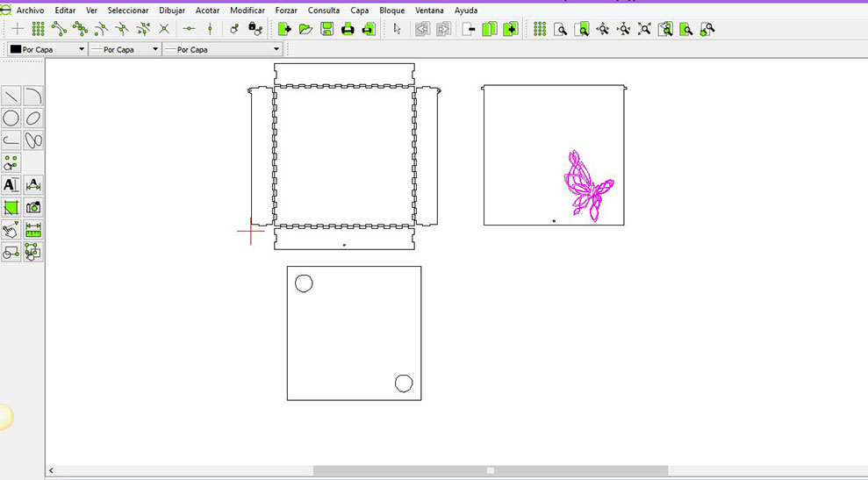Enable snap to distance from endpoint
The image size is (868, 480).
[x=143, y=29]
